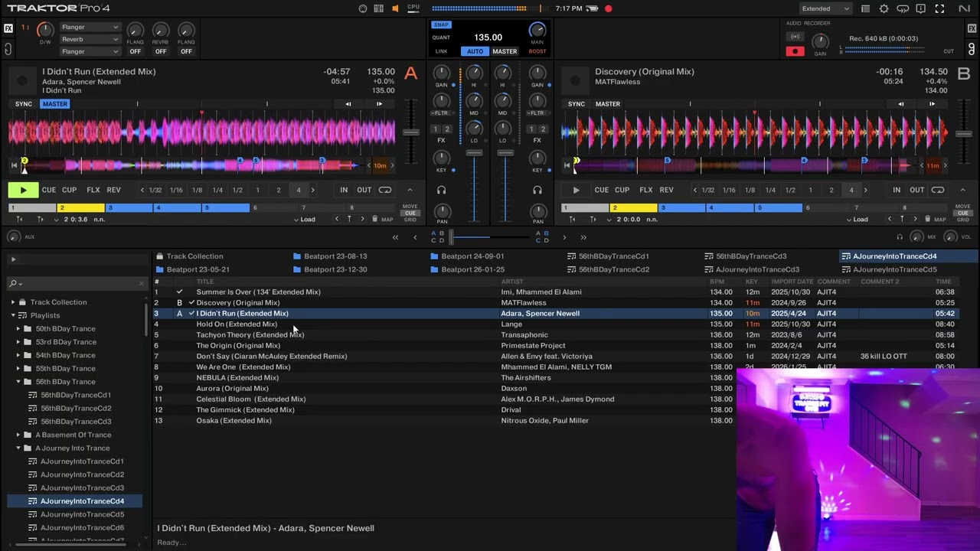Jump to next cue on Deck A
This screenshot has width=980, height=551.
point(362,220)
